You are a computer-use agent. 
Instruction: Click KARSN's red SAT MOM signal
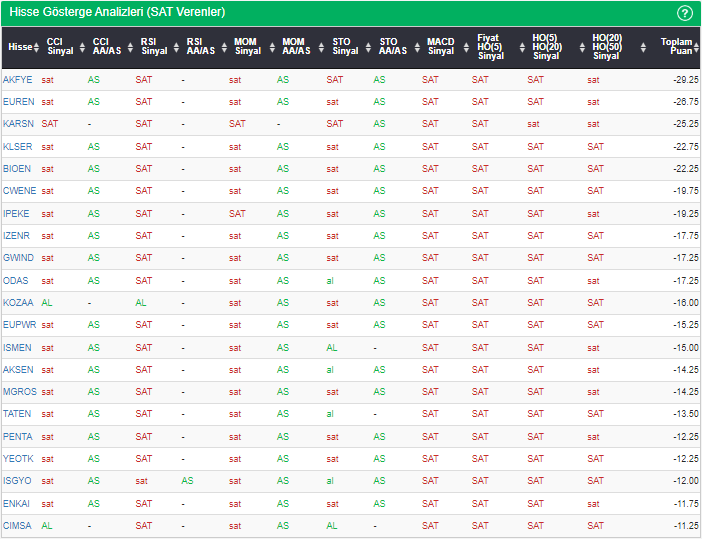point(237,124)
